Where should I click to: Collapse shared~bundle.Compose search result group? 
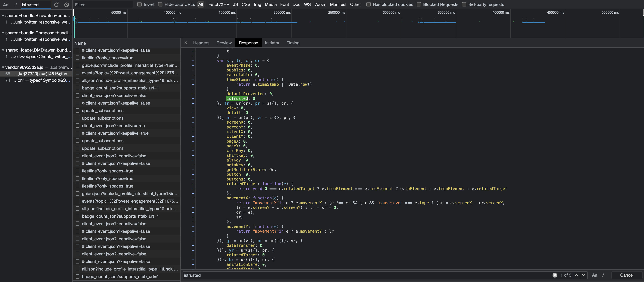pyautogui.click(x=3, y=33)
